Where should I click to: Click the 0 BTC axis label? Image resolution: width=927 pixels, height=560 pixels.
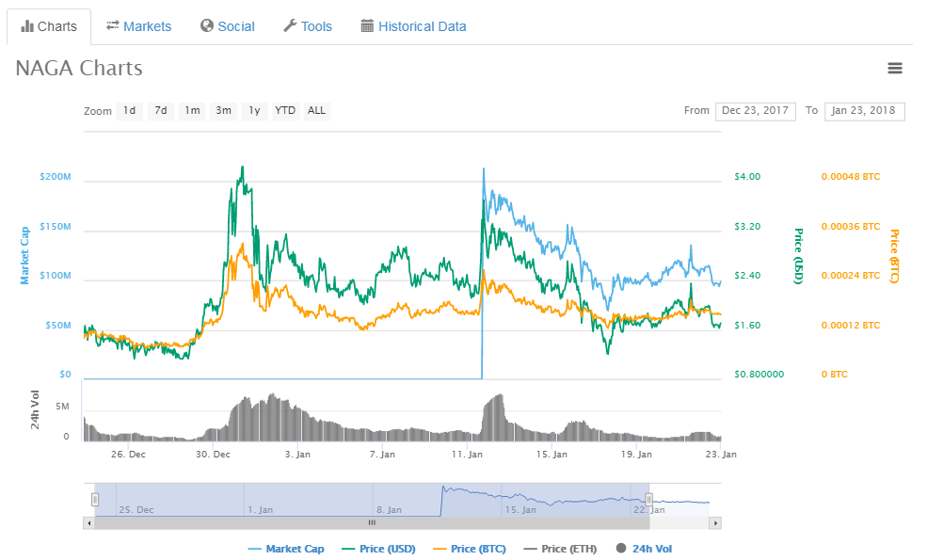coord(834,375)
